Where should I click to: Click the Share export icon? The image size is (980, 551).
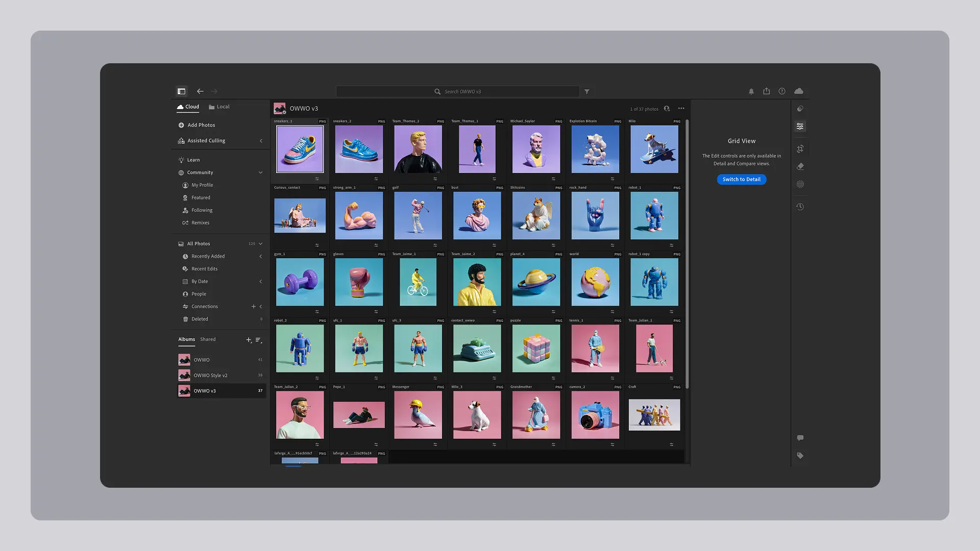pos(766,91)
